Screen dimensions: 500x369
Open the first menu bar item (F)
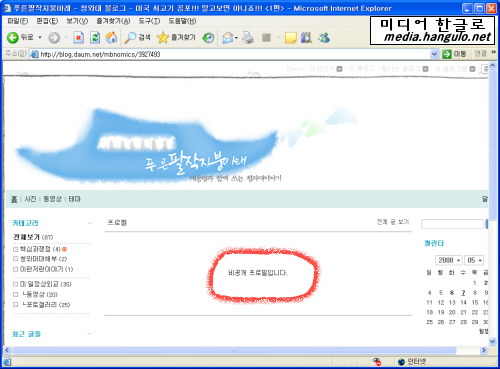[x=18, y=21]
